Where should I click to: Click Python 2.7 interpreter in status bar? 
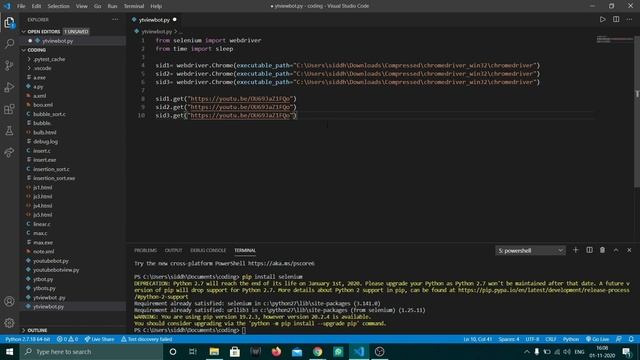tap(27, 339)
